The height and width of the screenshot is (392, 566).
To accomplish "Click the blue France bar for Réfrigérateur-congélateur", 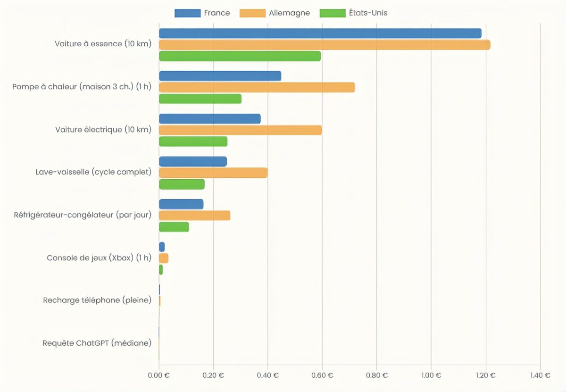I will click(x=181, y=204).
